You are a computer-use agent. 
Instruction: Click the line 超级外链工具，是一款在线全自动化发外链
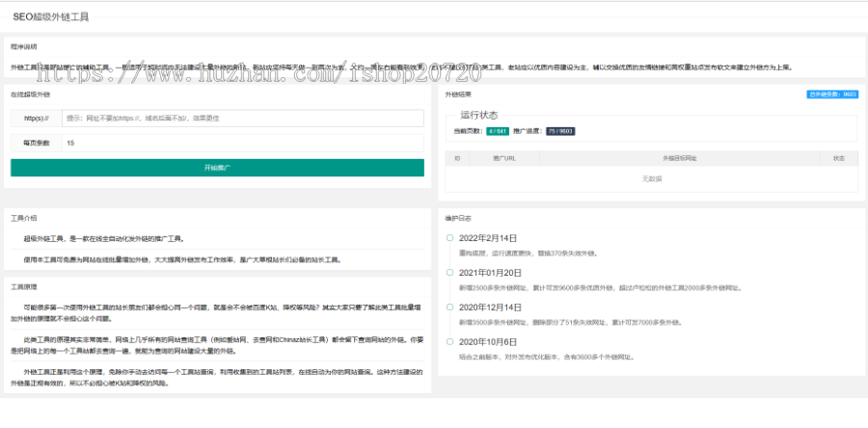(103, 239)
